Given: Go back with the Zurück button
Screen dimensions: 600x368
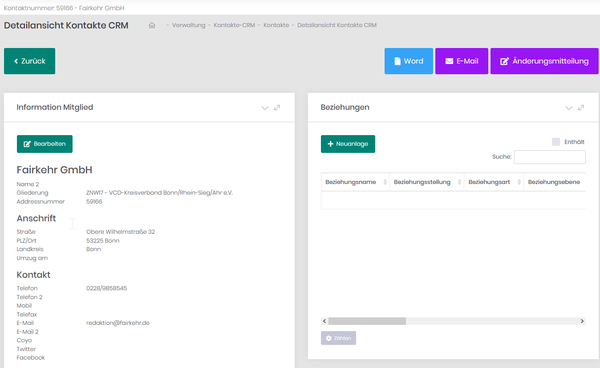Looking at the screenshot, I should coord(29,61).
